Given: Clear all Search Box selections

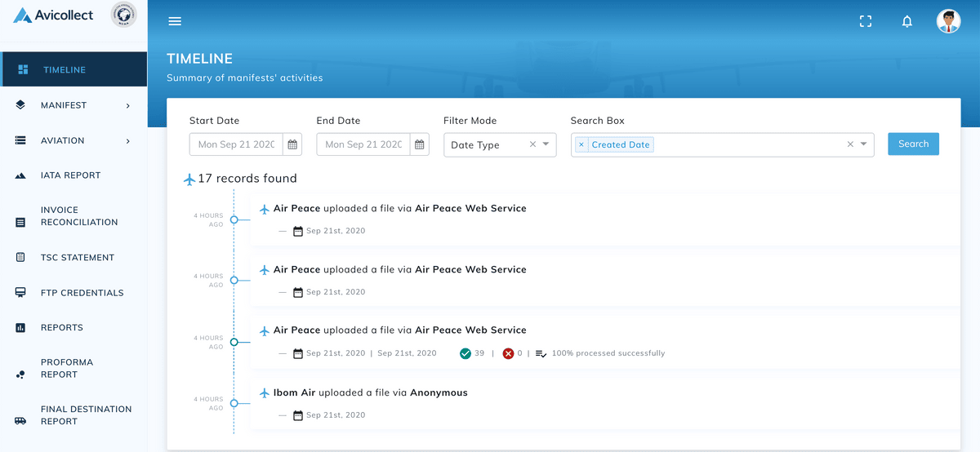Looking at the screenshot, I should click(850, 144).
